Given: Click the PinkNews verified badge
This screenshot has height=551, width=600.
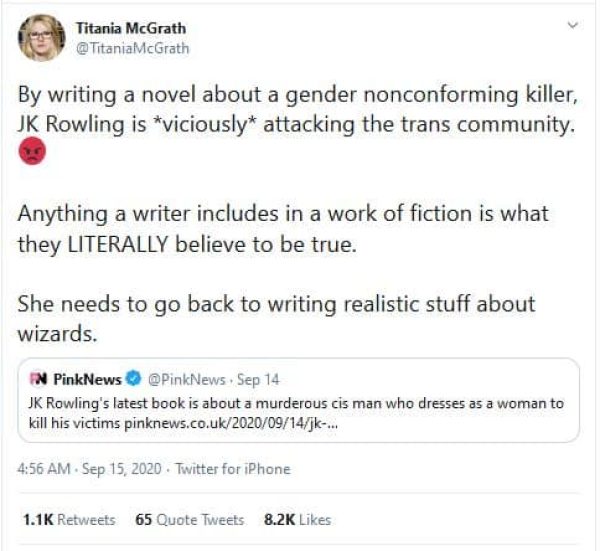Looking at the screenshot, I should (134, 380).
